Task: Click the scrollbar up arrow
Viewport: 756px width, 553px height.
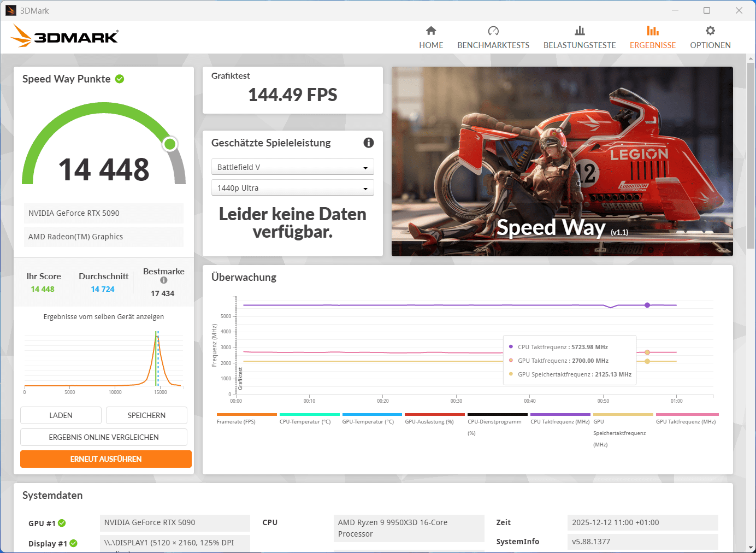Action: point(751,58)
